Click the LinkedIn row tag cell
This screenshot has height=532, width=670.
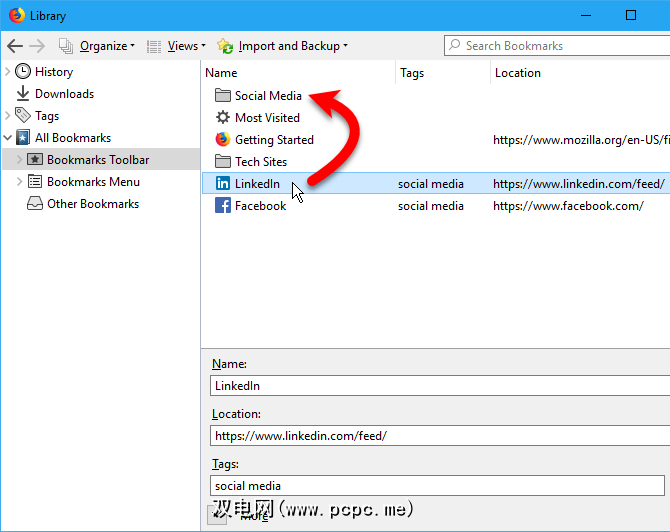[x=431, y=184]
